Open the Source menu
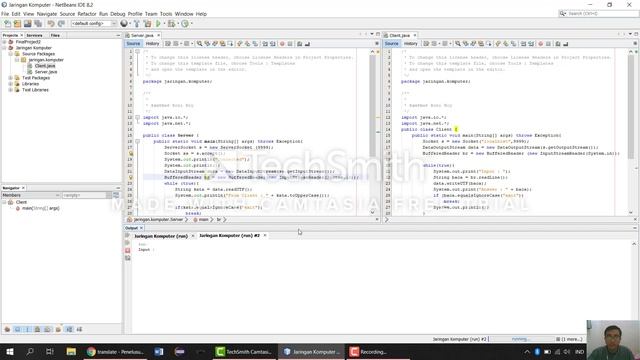The image size is (640, 360). coord(67,14)
